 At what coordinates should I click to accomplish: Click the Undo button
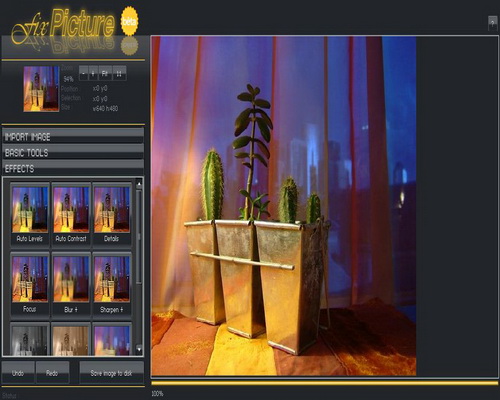18,373
